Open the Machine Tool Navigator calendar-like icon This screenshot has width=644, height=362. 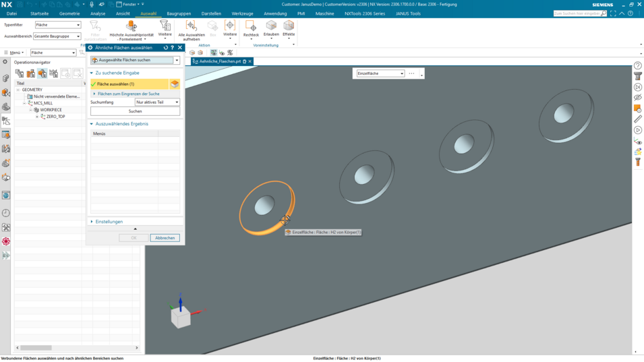tap(6, 135)
